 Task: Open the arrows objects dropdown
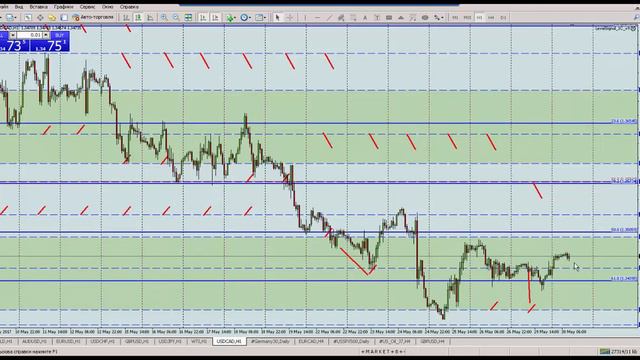[439, 18]
